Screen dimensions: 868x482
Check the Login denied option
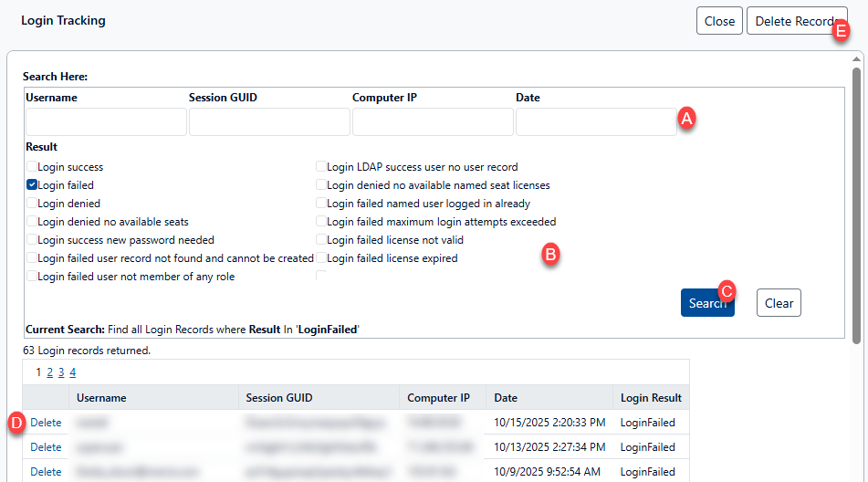[x=32, y=204]
